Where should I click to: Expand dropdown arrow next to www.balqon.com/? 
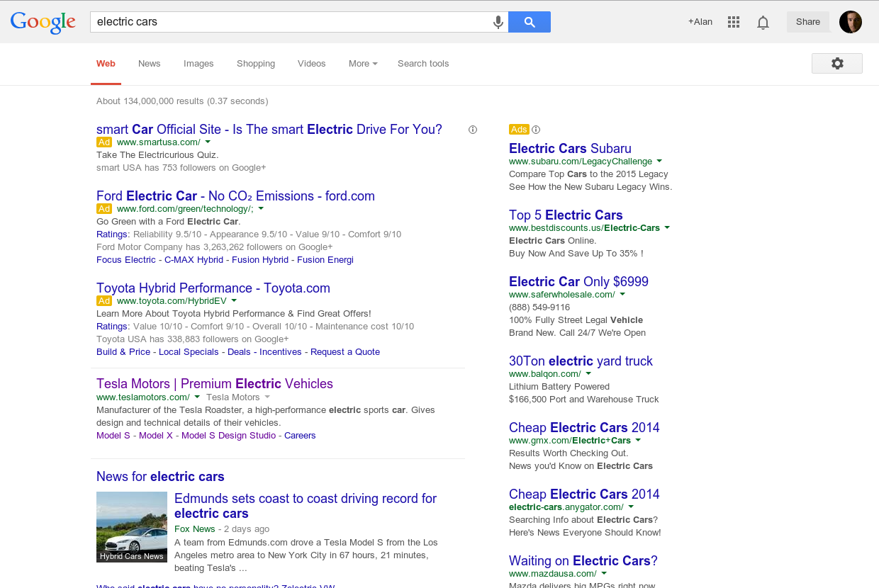click(588, 374)
